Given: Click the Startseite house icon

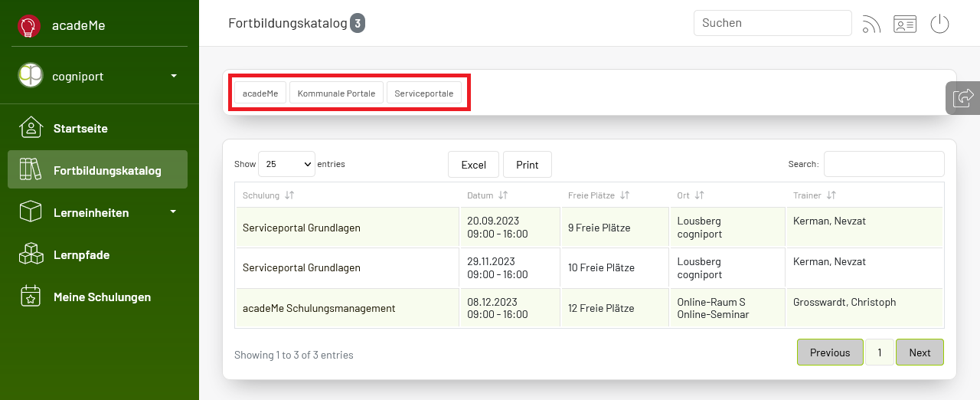Looking at the screenshot, I should (x=31, y=128).
